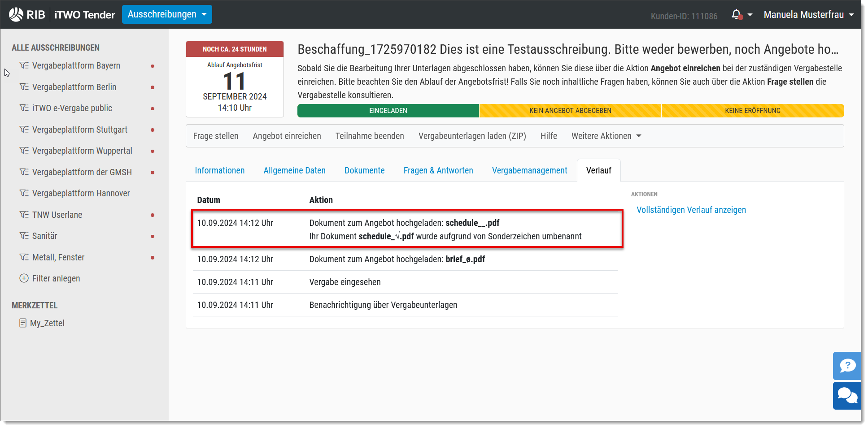
Task: Click red dot indicator for Vergabeplattform Bayern
Action: tap(153, 66)
